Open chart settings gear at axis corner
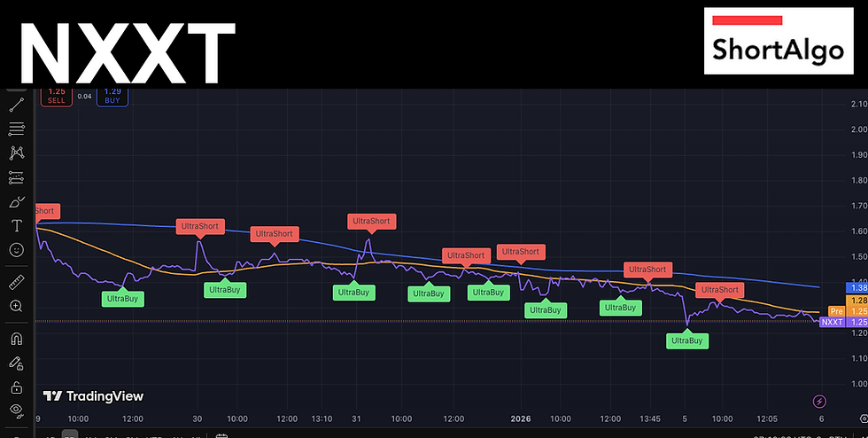The height and width of the screenshot is (438, 868). tap(863, 418)
